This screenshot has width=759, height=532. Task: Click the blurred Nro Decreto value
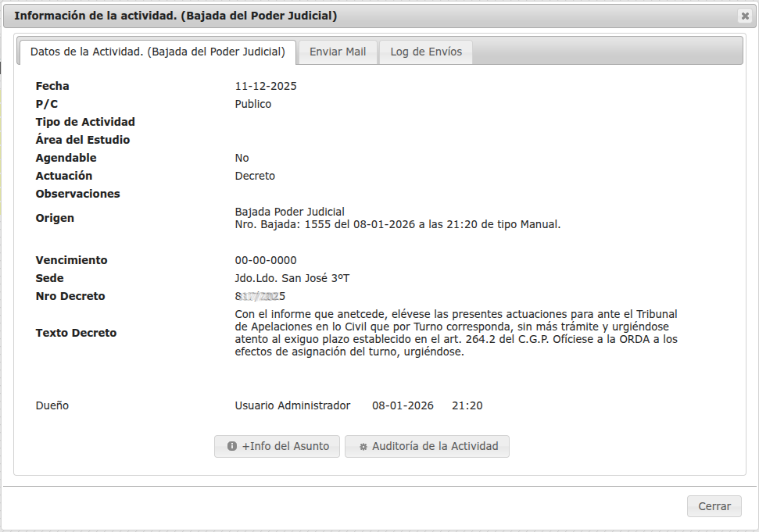(x=260, y=297)
